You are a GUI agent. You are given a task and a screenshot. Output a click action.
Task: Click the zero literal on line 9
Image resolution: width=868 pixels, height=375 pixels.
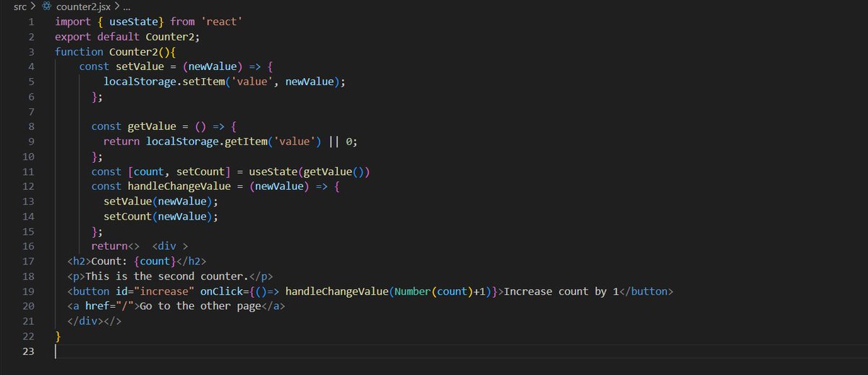[x=349, y=142]
